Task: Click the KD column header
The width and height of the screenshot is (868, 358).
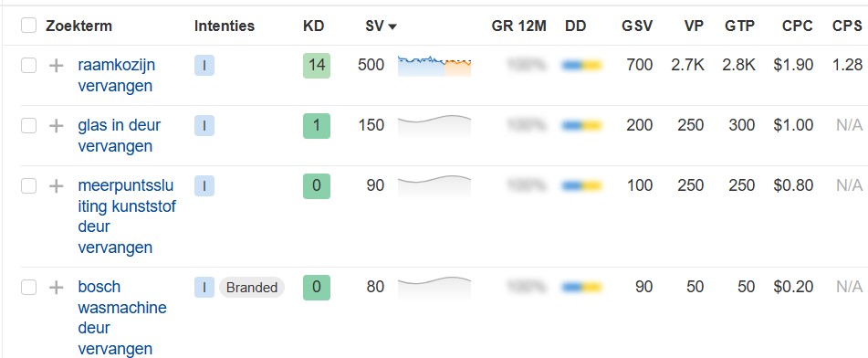Action: 313,26
